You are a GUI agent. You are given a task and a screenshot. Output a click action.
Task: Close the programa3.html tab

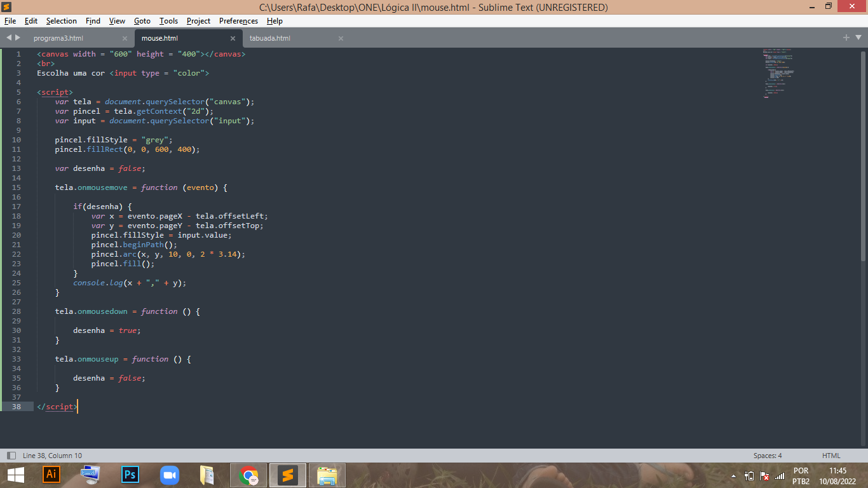[125, 38]
